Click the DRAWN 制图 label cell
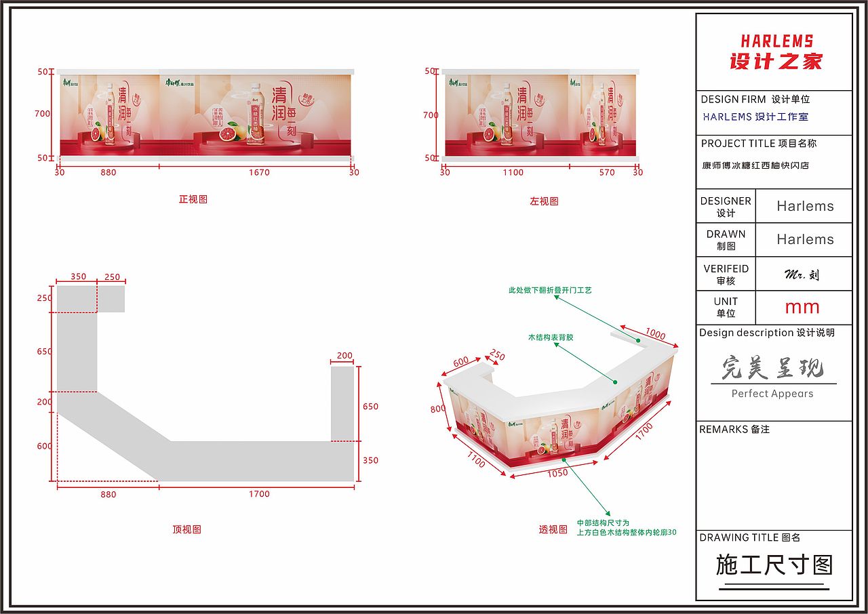The width and height of the screenshot is (868, 614). tap(726, 239)
